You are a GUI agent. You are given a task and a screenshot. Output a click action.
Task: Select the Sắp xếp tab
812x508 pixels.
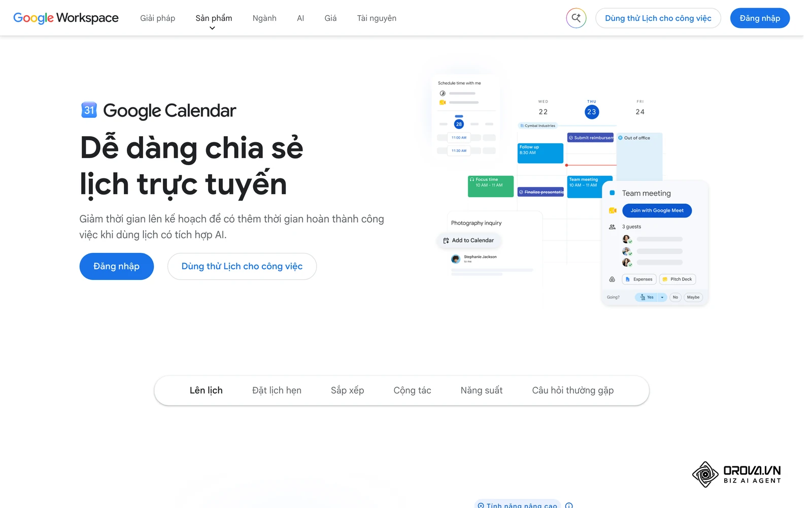click(347, 391)
